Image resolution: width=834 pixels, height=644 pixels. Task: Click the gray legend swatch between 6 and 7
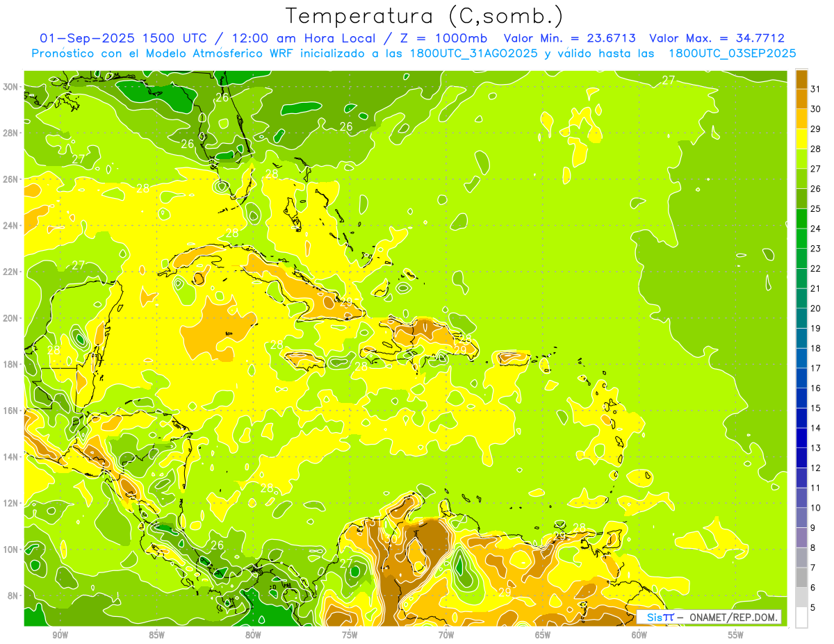[x=801, y=577]
